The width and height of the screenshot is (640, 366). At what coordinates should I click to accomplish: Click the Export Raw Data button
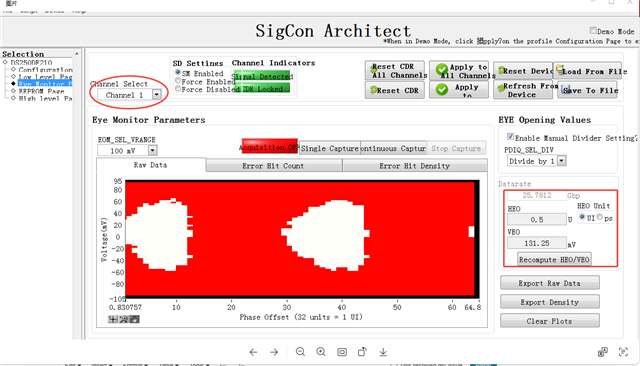pos(550,283)
